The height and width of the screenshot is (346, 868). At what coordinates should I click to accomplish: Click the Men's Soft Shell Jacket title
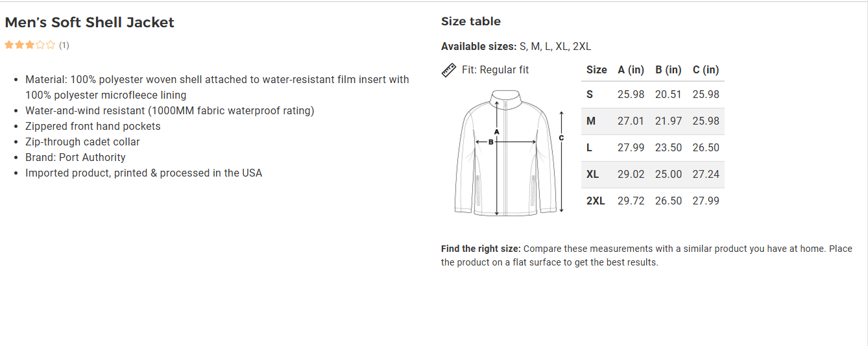(90, 23)
